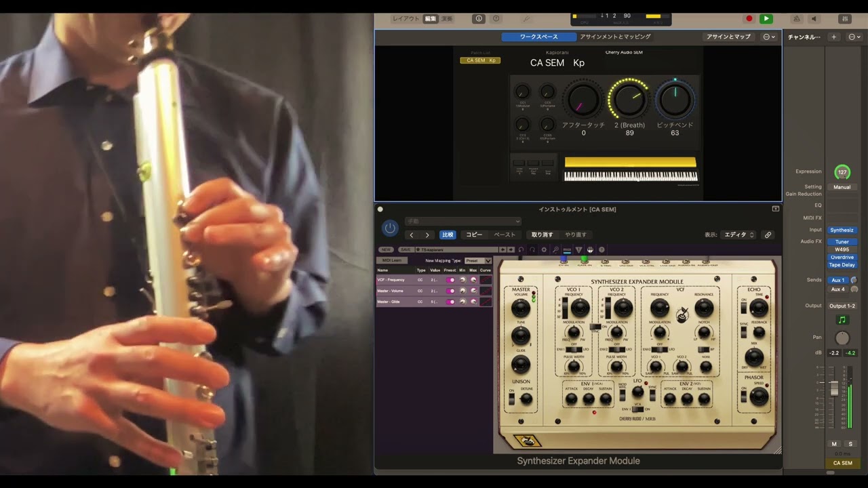The height and width of the screenshot is (488, 868).
Task: Switch to the アサインメントとマッピング tab
Action: pos(615,37)
